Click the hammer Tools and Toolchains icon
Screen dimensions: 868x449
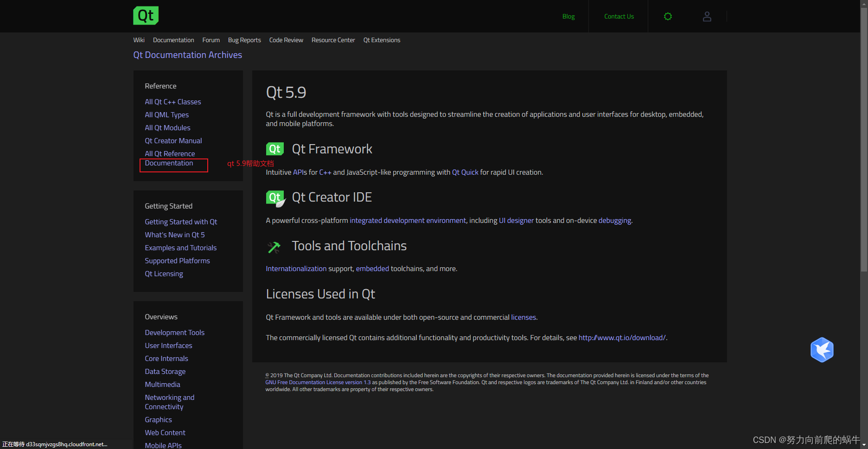click(274, 247)
